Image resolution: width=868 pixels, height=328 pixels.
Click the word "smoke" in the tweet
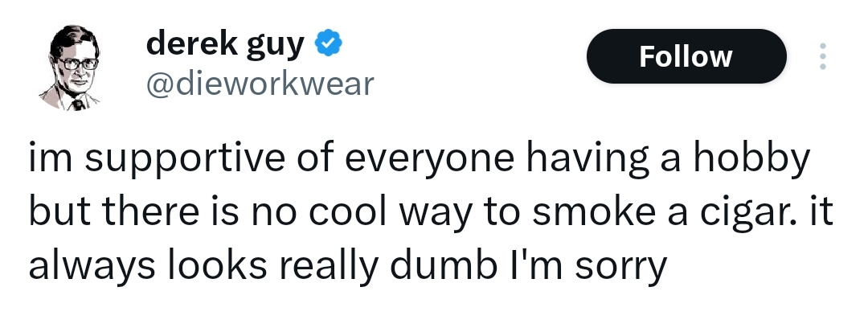[594, 213]
